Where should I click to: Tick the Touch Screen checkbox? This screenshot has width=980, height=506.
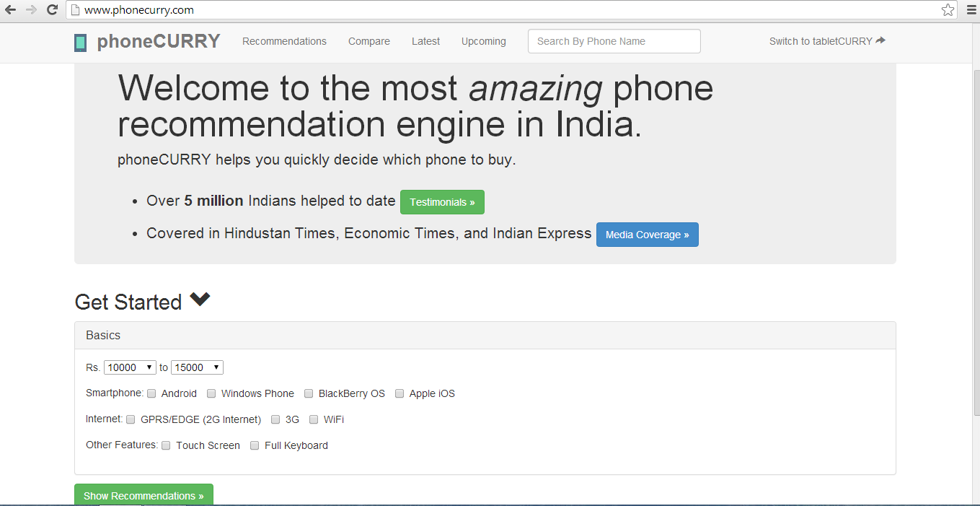click(x=166, y=445)
